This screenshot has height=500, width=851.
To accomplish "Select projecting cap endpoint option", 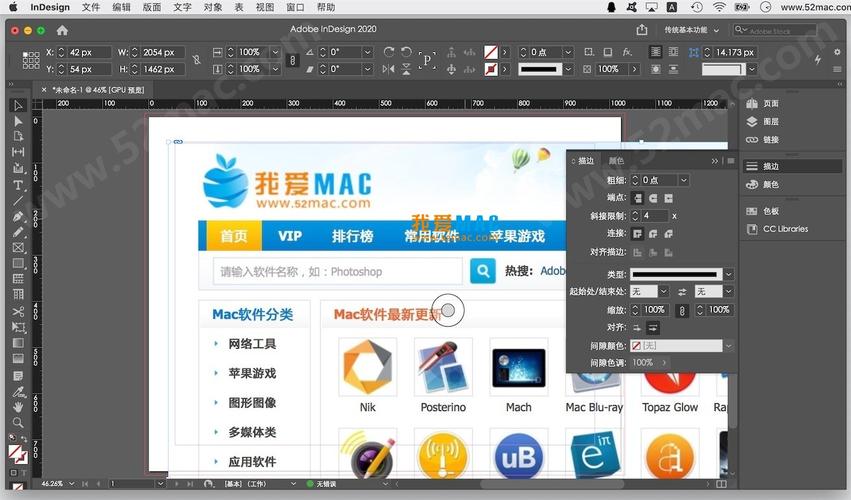I will coord(669,198).
